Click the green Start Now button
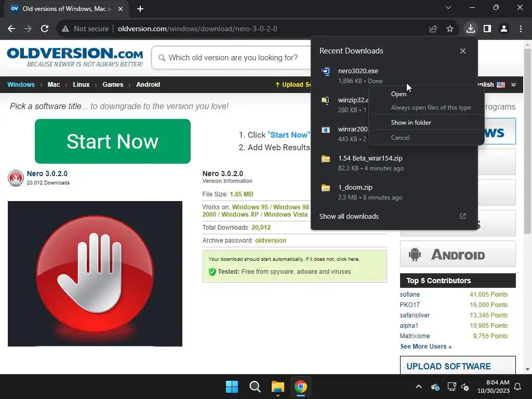This screenshot has height=399, width=532. [x=113, y=141]
